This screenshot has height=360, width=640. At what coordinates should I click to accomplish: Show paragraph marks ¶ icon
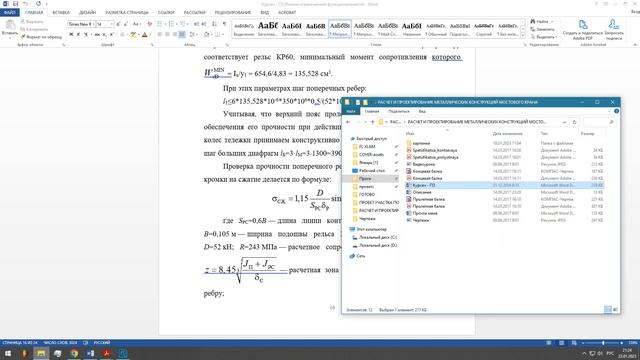[x=224, y=24]
